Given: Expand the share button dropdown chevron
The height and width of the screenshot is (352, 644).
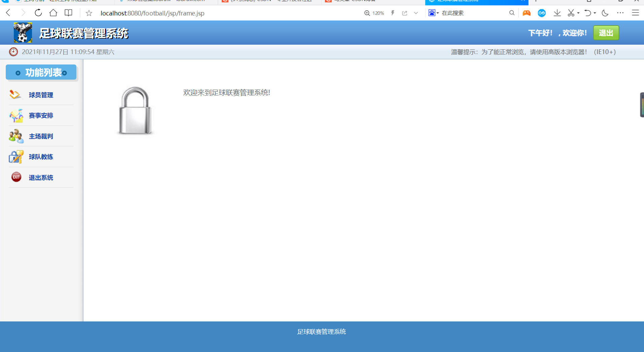Looking at the screenshot, I should [x=416, y=13].
